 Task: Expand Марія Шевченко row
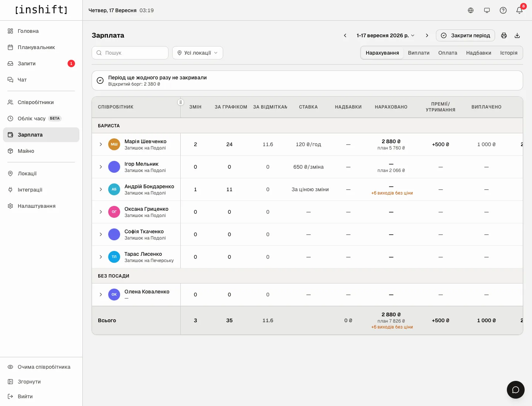pos(101,144)
